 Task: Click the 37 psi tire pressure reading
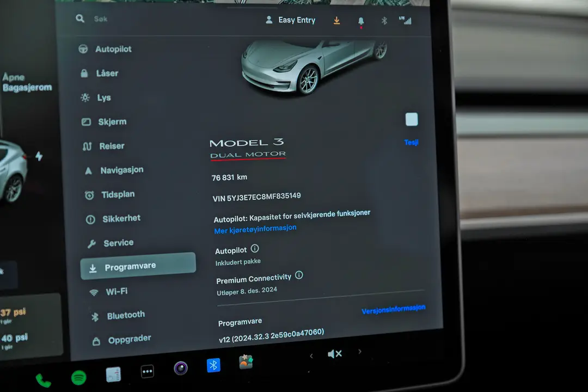(x=13, y=313)
